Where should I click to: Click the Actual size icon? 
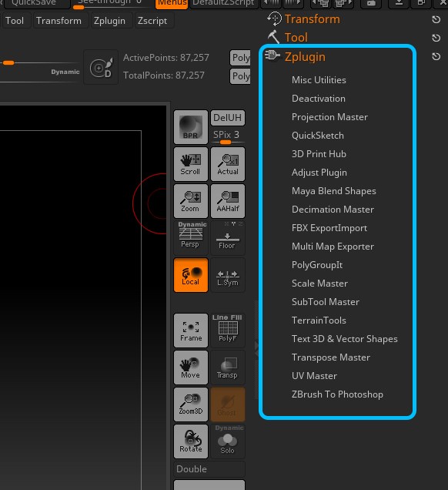[228, 164]
